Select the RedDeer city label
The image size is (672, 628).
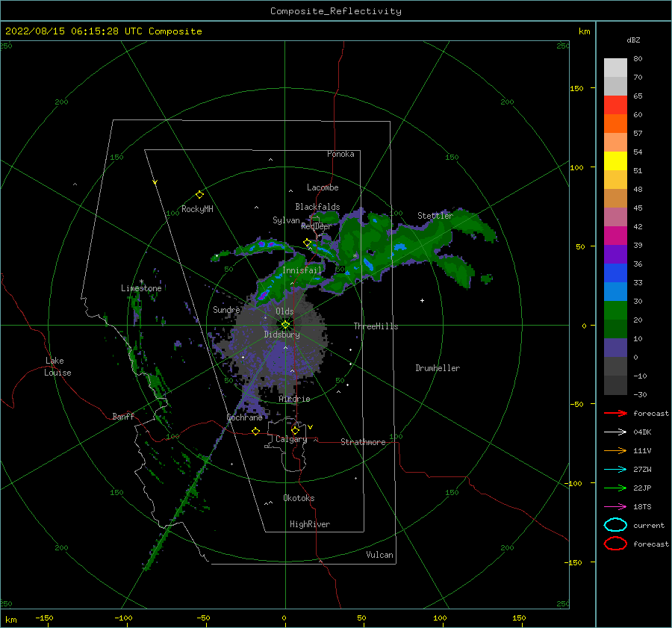coord(317,226)
